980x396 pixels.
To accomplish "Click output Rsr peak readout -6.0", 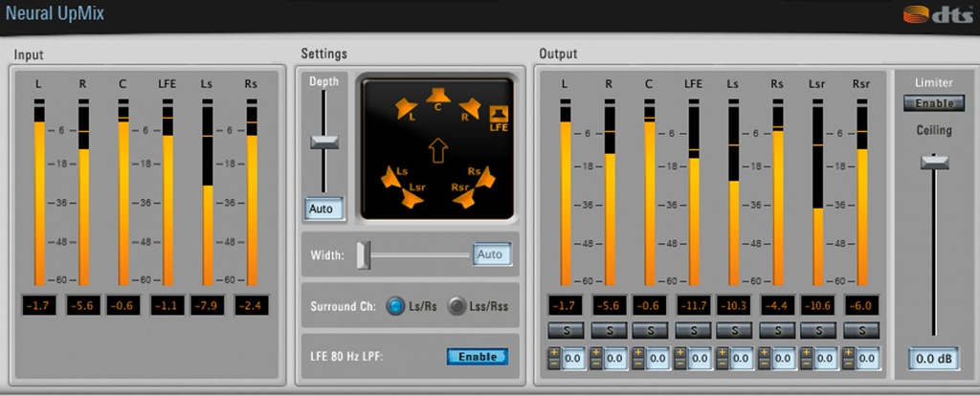I will 862,305.
